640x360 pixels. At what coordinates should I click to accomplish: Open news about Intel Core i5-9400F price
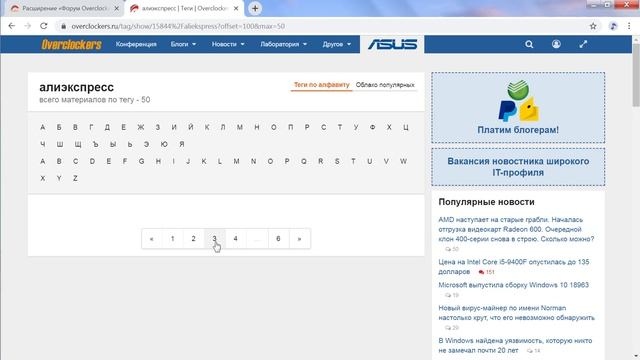click(514, 267)
